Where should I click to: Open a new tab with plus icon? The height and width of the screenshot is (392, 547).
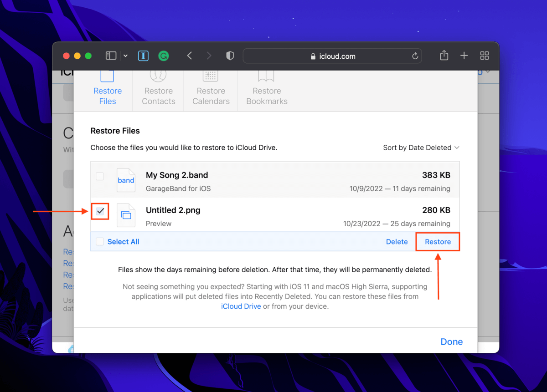[x=464, y=56]
